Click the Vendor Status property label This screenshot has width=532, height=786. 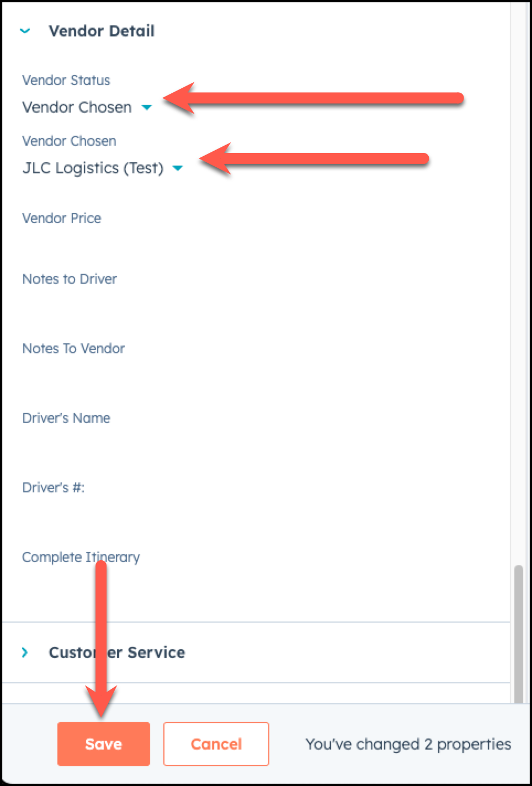tap(66, 81)
